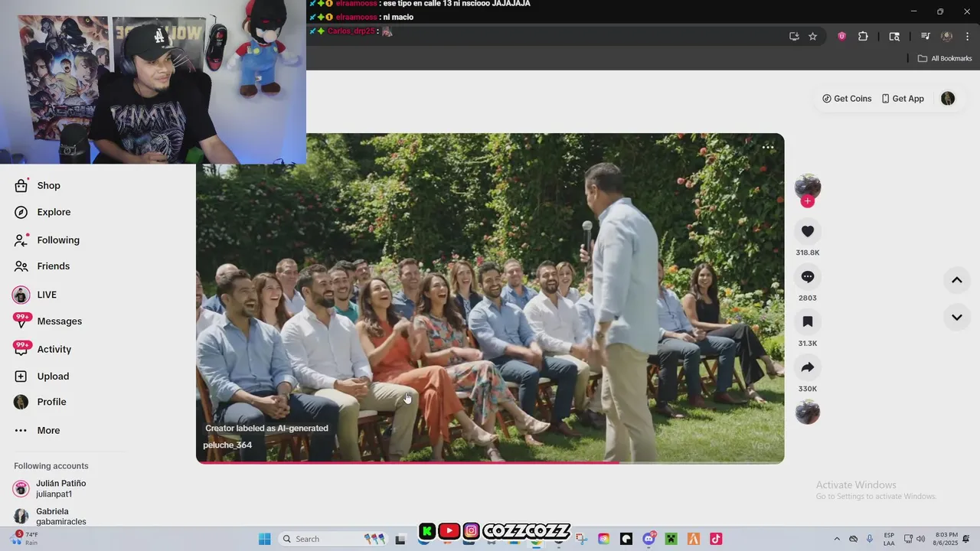The width and height of the screenshot is (980, 551).
Task: Follow creator with the red plus badge
Action: [x=808, y=201]
